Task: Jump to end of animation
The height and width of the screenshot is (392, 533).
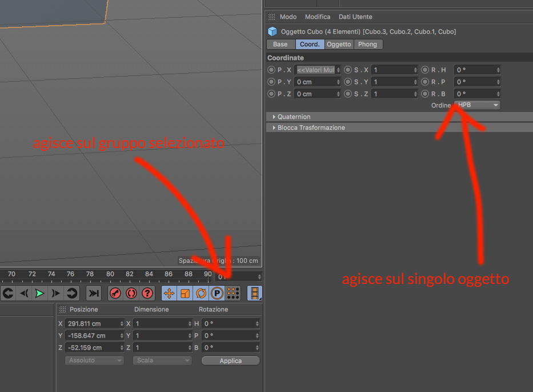Action: click(x=94, y=293)
